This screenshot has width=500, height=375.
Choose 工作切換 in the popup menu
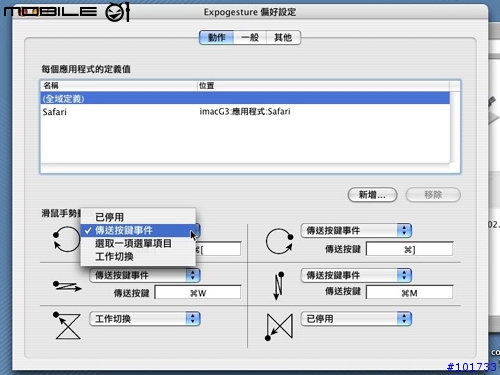[x=138, y=256]
